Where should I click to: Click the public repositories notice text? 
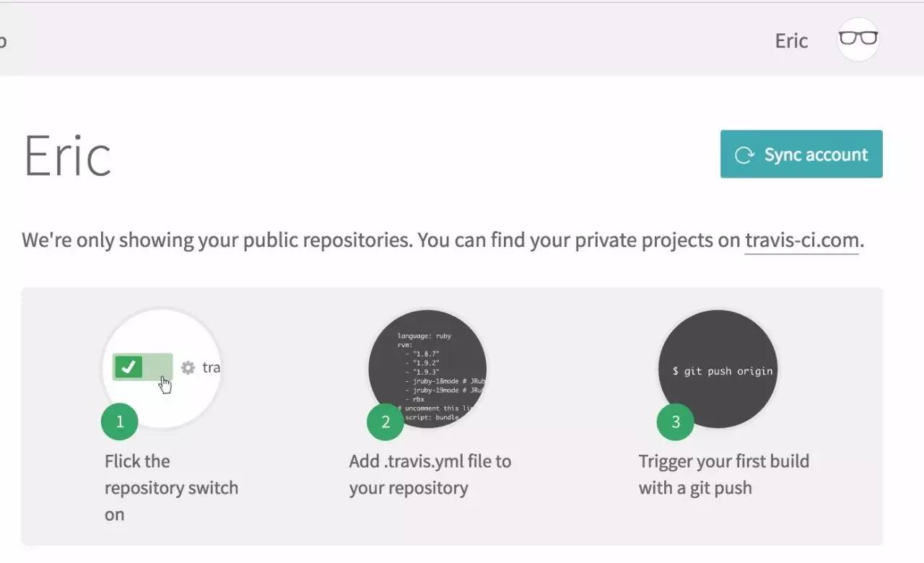[381, 240]
